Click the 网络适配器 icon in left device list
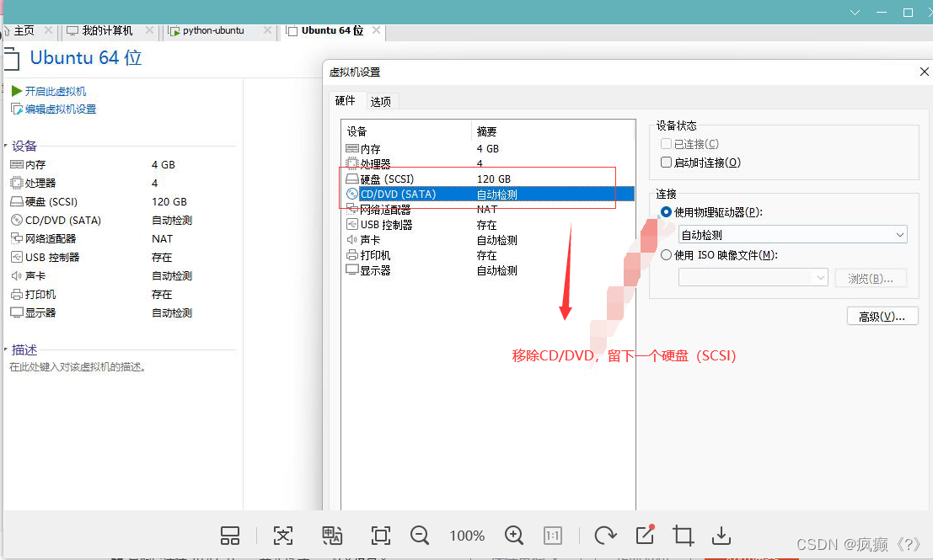The width and height of the screenshot is (933, 560). pyautogui.click(x=17, y=238)
